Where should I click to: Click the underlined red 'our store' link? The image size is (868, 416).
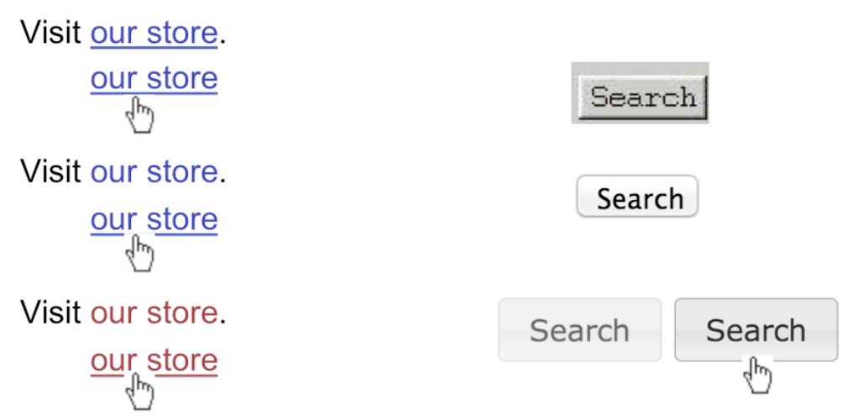click(154, 360)
